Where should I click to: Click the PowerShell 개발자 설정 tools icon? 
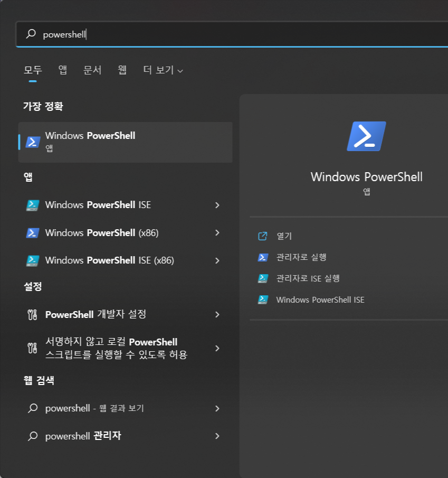pyautogui.click(x=32, y=315)
